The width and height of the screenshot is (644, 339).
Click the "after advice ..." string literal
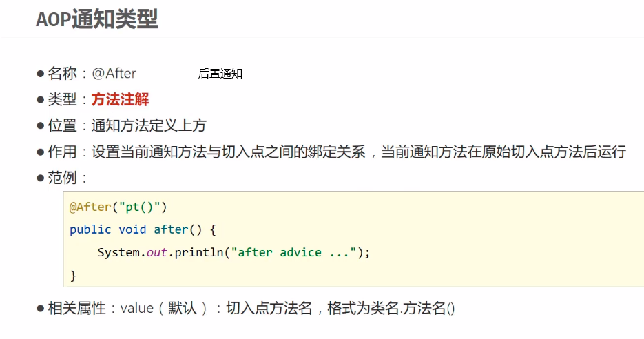pos(293,252)
